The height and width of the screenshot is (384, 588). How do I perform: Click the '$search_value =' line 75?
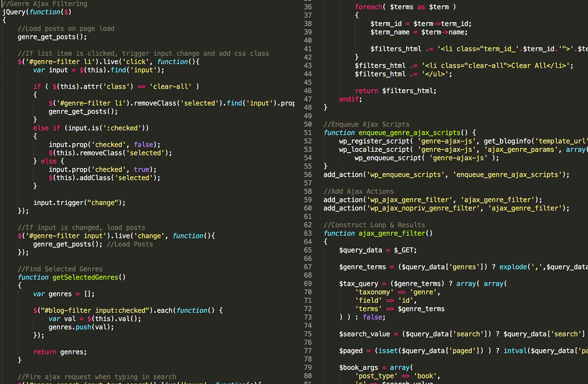[462, 334]
